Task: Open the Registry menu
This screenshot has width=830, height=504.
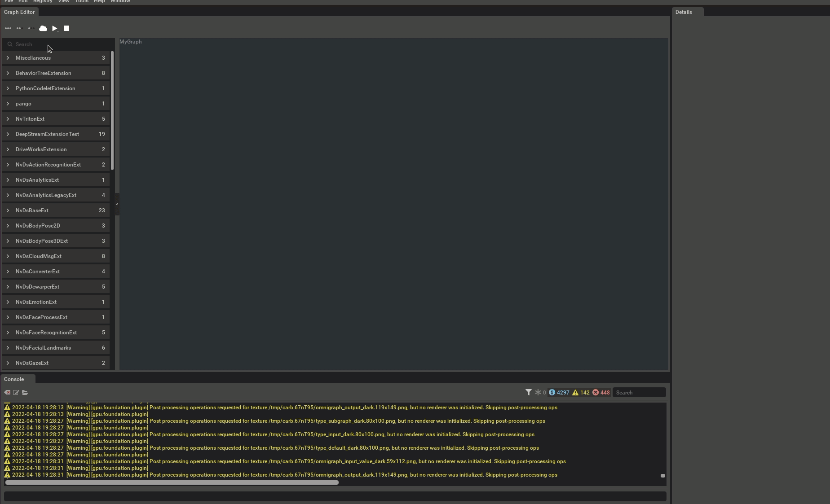Action: pos(42,2)
